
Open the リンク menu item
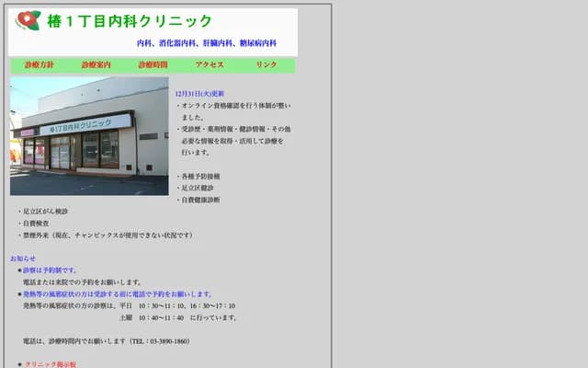(x=266, y=64)
